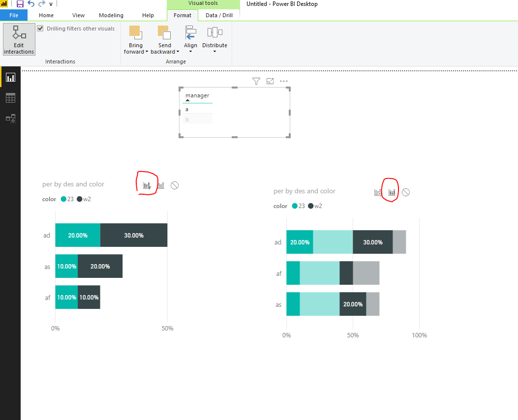518x420 pixels.
Task: Open the Distribute dropdown
Action: click(x=214, y=39)
